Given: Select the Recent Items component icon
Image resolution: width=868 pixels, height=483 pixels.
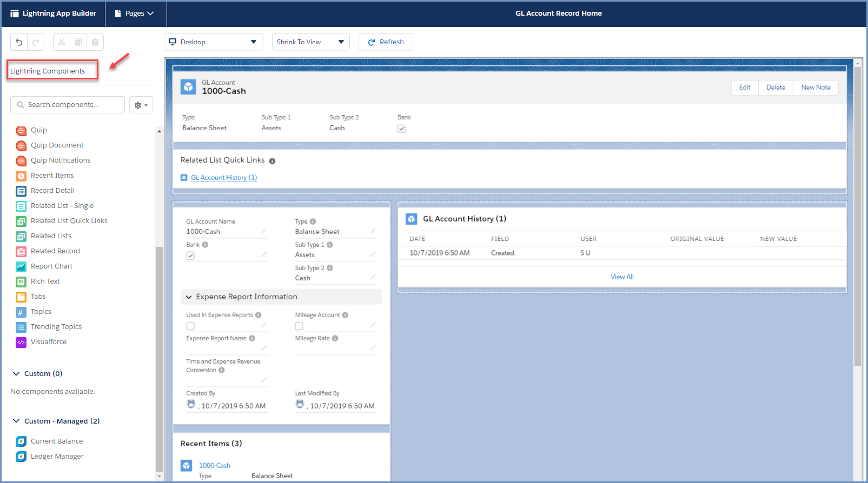Looking at the screenshot, I should (21, 176).
